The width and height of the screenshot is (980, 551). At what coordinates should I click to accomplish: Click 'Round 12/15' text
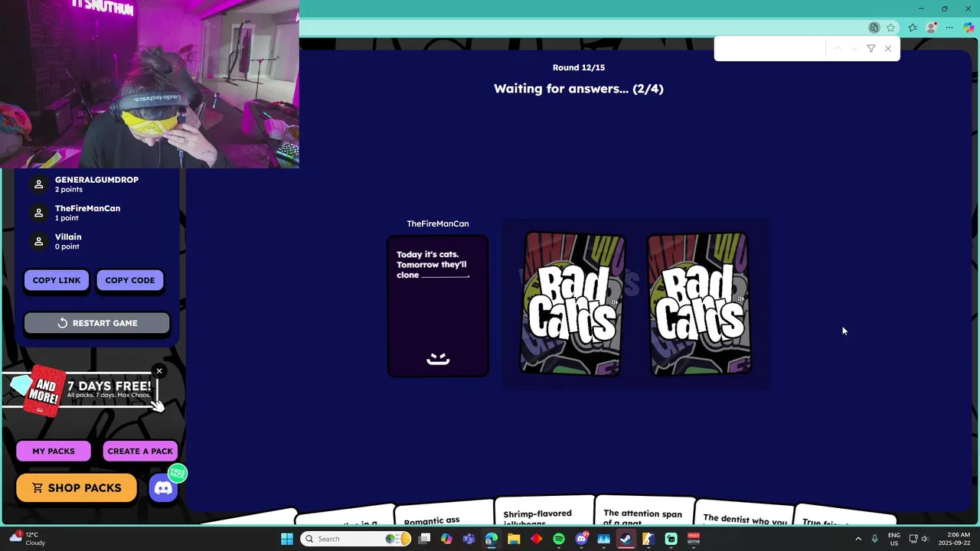tap(579, 67)
